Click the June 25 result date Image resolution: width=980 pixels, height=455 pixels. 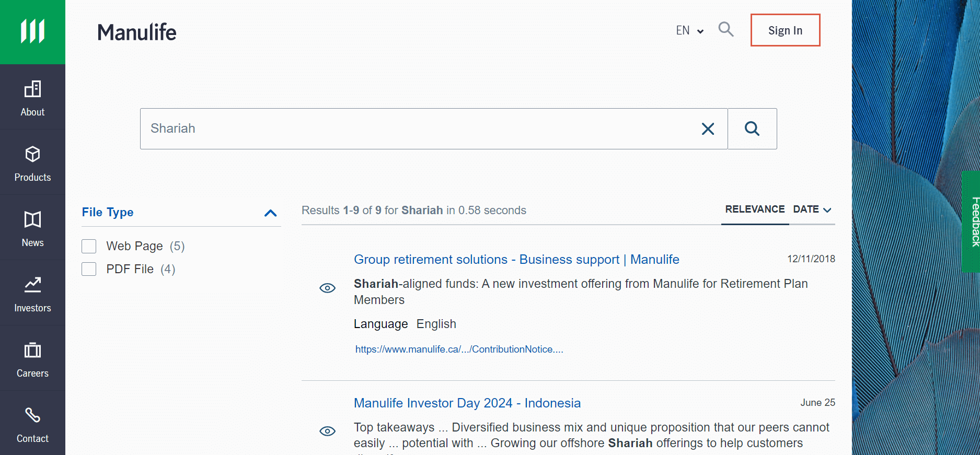[x=817, y=402]
